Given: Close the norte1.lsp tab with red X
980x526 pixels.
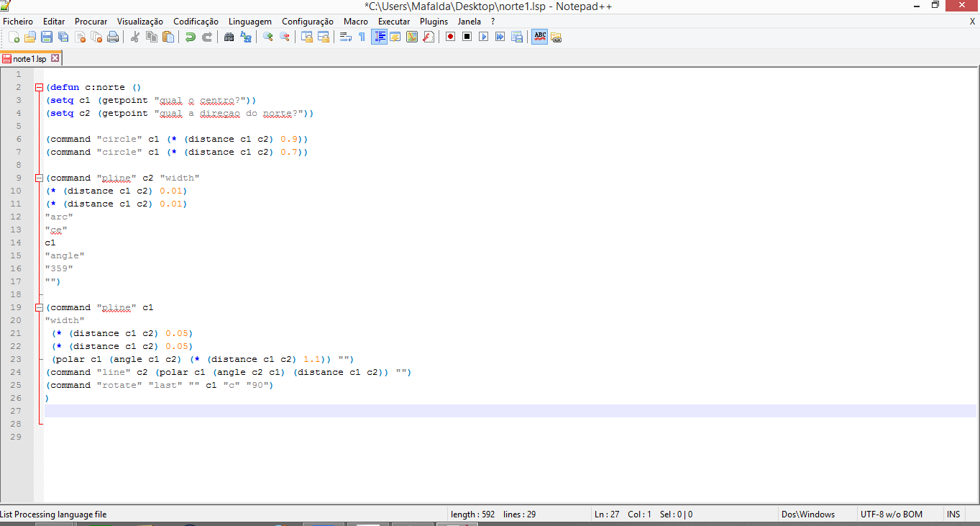Looking at the screenshot, I should click(55, 58).
